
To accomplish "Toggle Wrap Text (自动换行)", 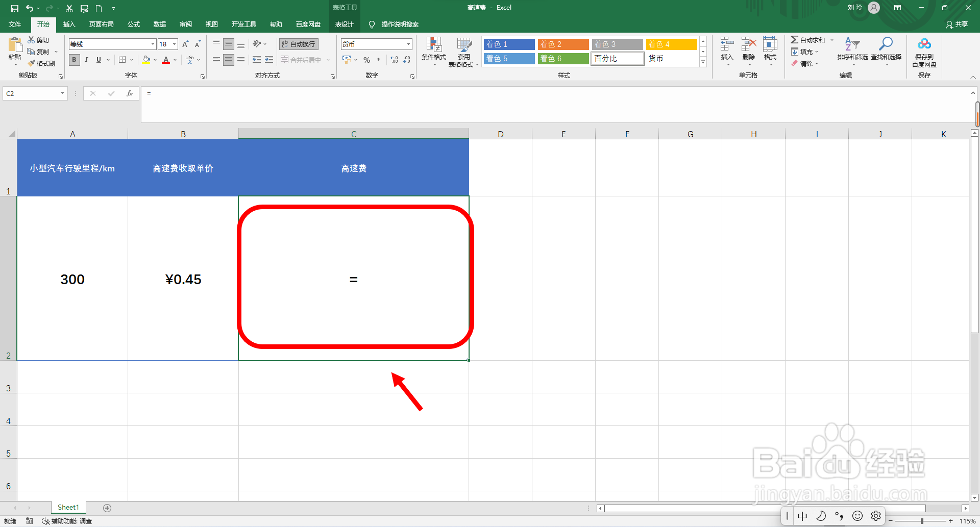I will coord(299,44).
